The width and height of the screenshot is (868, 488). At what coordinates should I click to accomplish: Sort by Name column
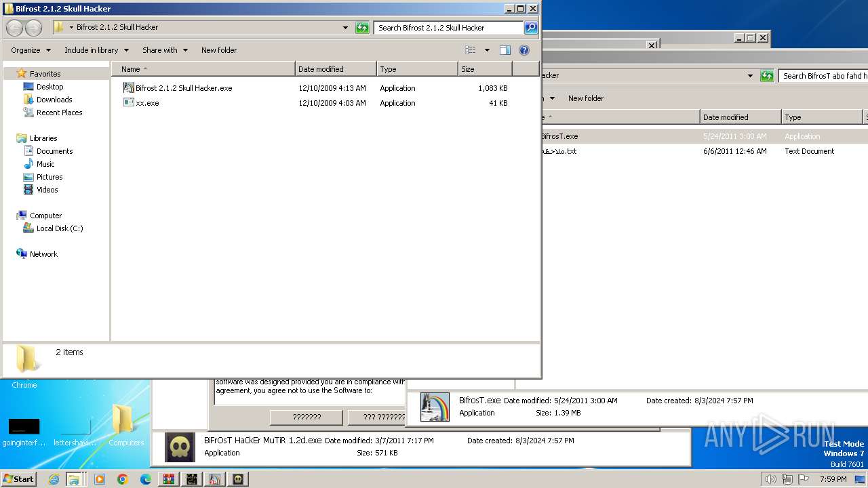point(203,69)
